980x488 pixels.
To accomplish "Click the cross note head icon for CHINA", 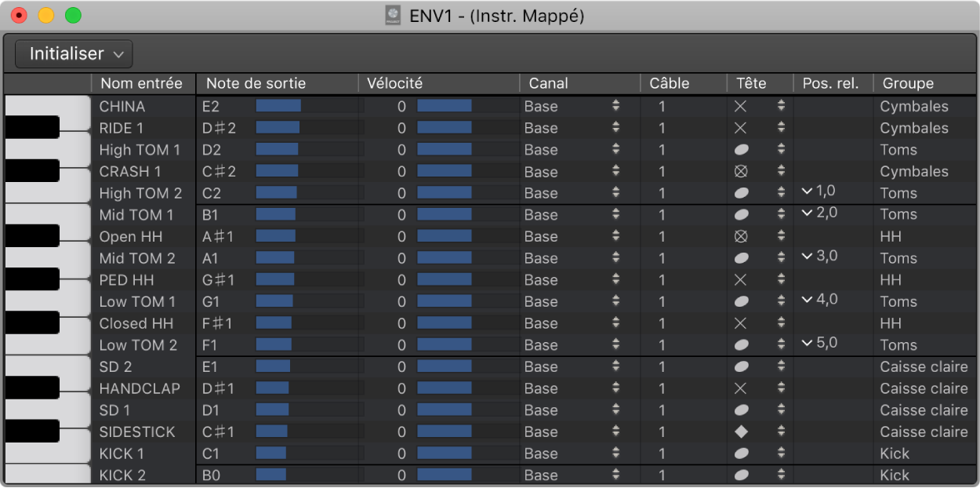I will pyautogui.click(x=740, y=107).
